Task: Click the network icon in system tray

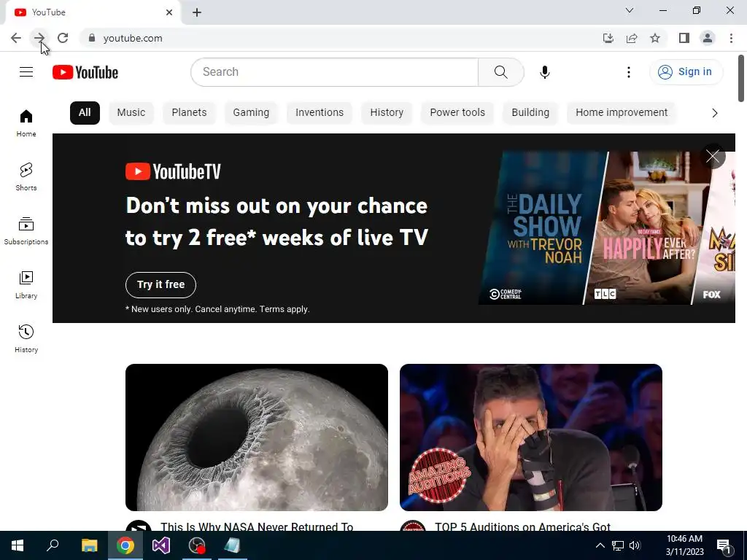Action: click(618, 545)
